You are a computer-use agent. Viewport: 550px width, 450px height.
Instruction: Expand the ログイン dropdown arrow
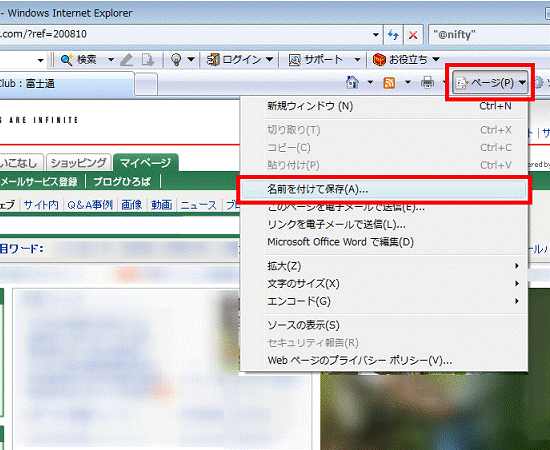coord(269,60)
